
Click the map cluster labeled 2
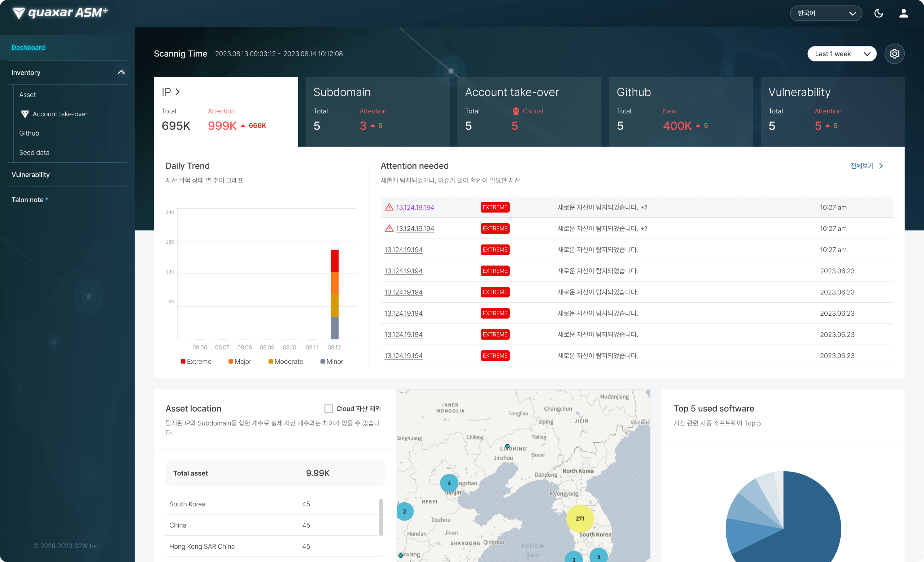[x=405, y=511]
